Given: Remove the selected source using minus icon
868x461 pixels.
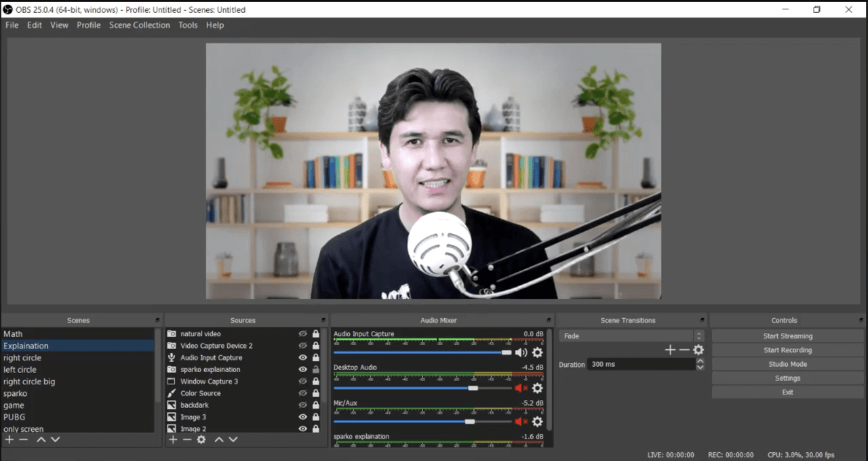Looking at the screenshot, I should [187, 439].
